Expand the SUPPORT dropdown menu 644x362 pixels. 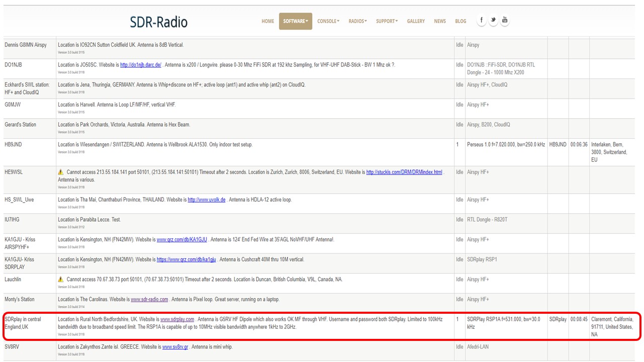point(387,21)
